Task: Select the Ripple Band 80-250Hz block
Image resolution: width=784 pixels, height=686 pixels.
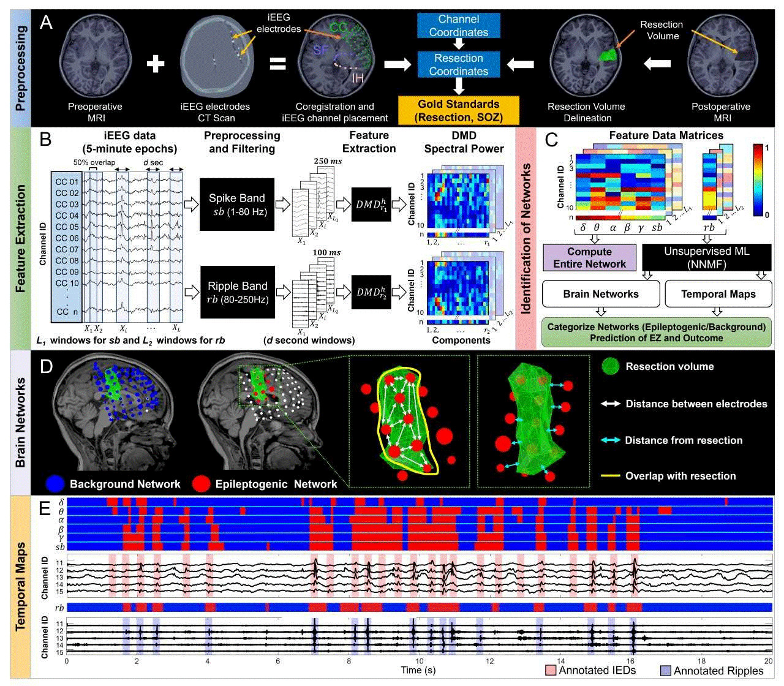Action: (238, 292)
